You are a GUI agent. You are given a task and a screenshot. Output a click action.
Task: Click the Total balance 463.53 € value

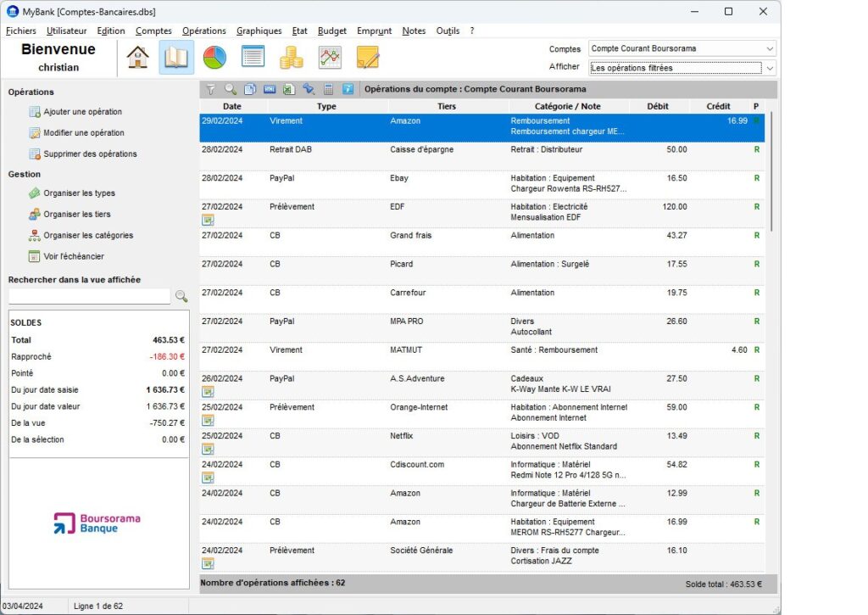click(169, 340)
